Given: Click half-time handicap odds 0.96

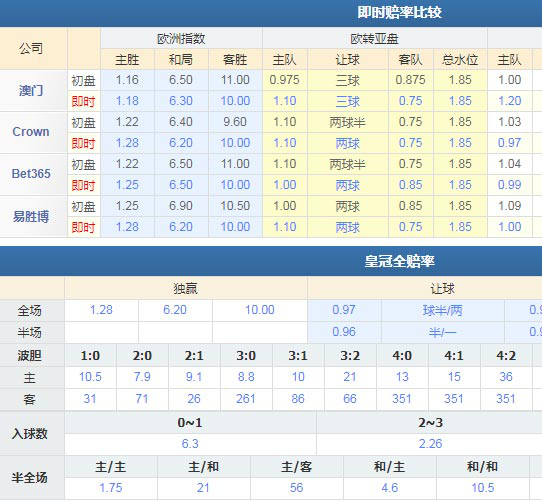Looking at the screenshot, I should 344,332.
